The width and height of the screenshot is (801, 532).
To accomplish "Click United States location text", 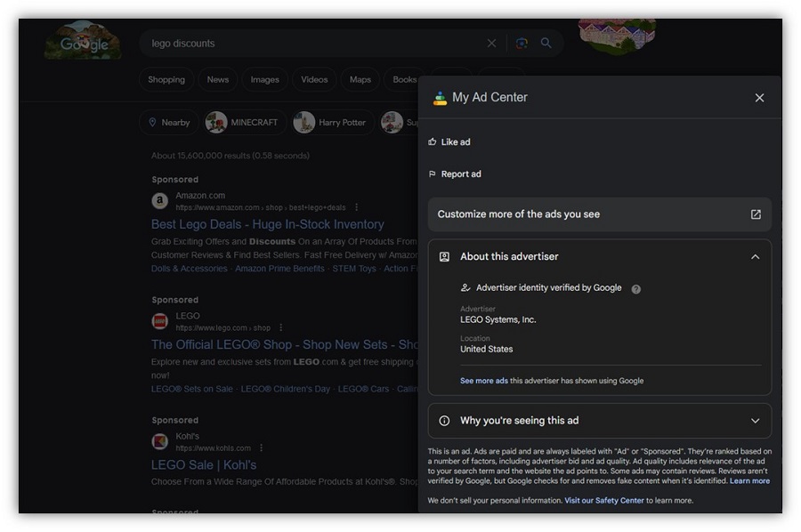I will coord(486,350).
